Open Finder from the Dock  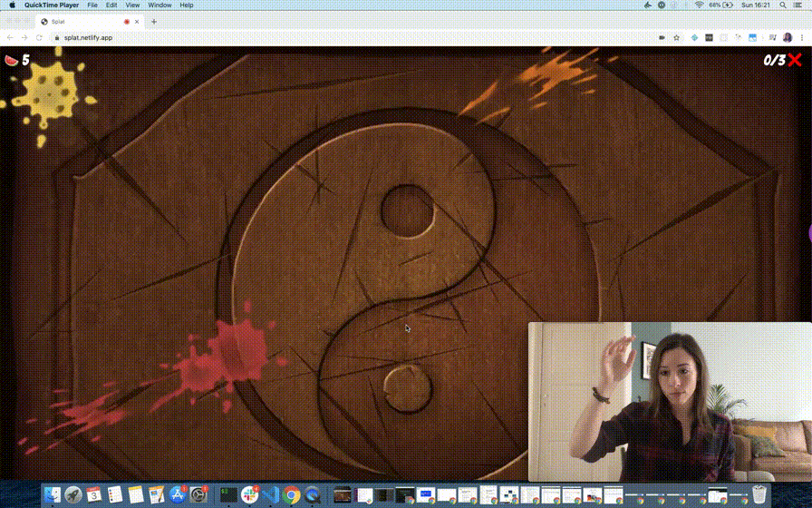53,494
